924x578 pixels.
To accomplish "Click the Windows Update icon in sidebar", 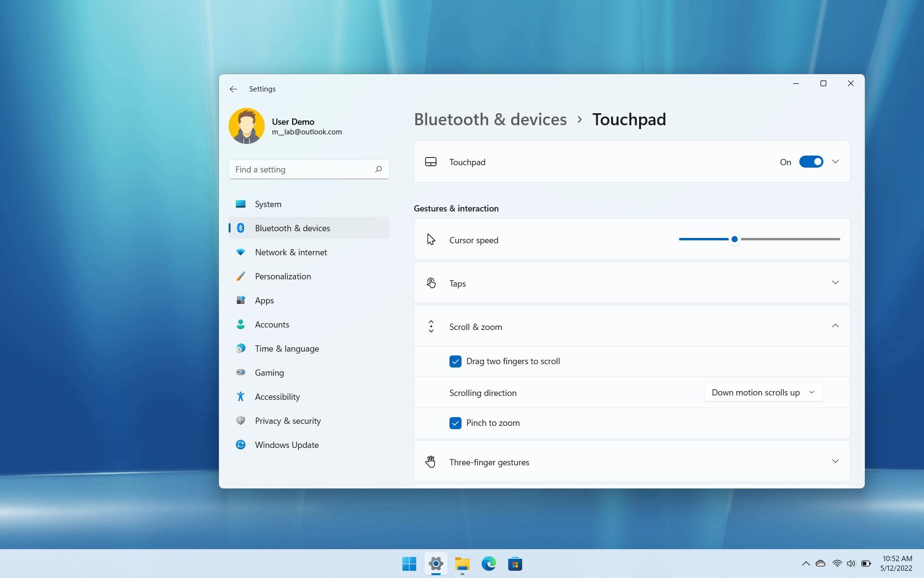I will pos(240,445).
